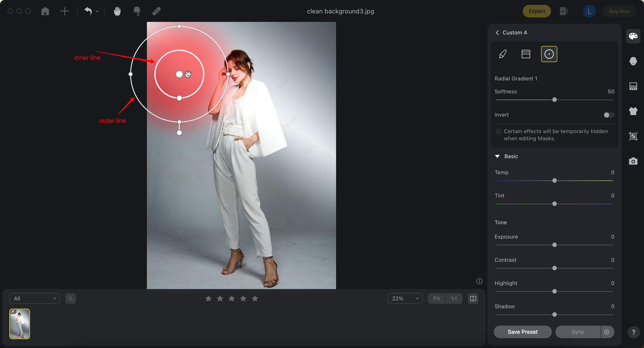644x348 pixels.
Task: Select the radial gradient mask tool
Action: [x=549, y=54]
